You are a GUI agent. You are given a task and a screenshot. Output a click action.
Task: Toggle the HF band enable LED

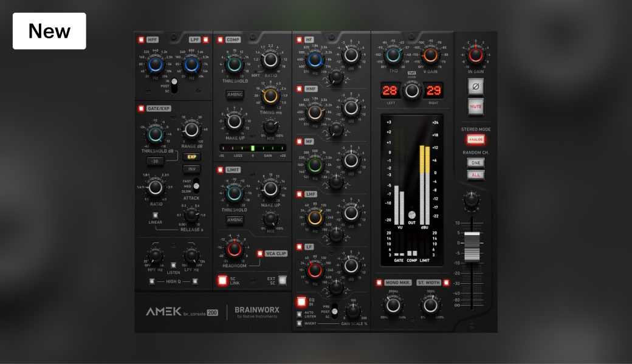click(x=299, y=39)
